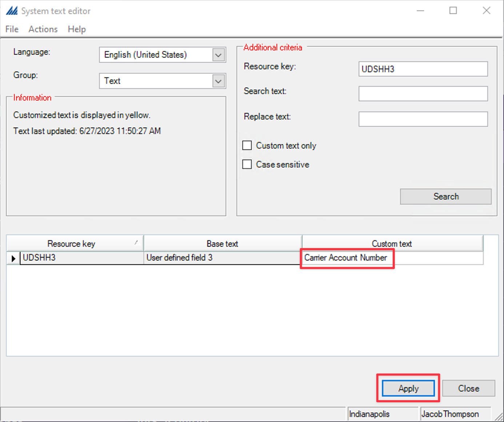Click the Search text field
The height and width of the screenshot is (422, 504).
tap(423, 93)
